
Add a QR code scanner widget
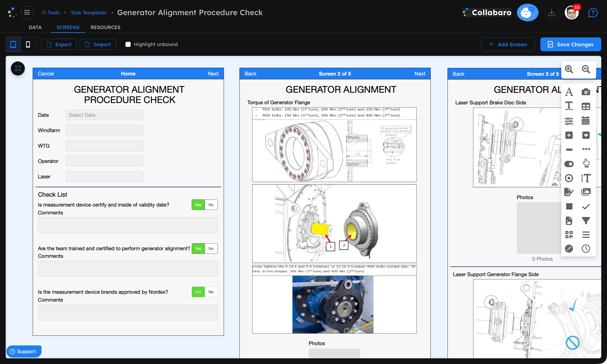tap(569, 234)
